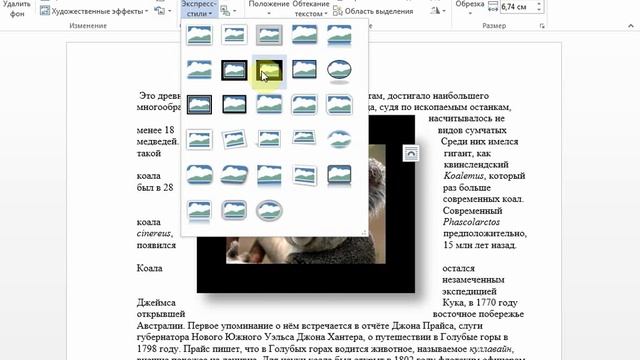Expand the Обтекание текстом dropdown
The height and width of the screenshot is (360, 640).
311,9
